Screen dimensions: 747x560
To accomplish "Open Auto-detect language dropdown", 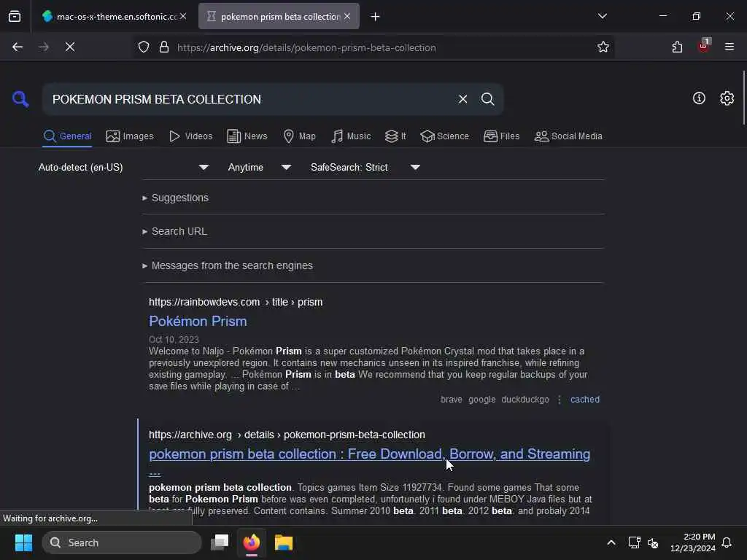I will [123, 167].
